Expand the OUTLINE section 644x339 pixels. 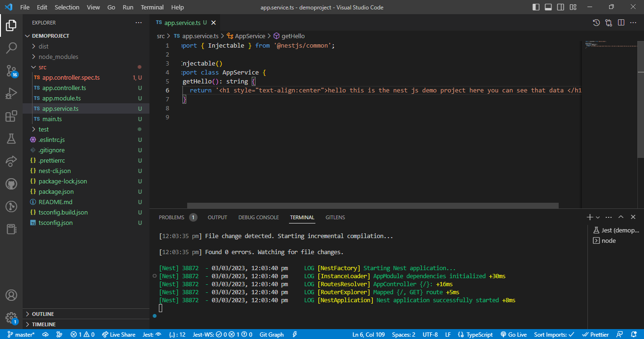(x=43, y=314)
